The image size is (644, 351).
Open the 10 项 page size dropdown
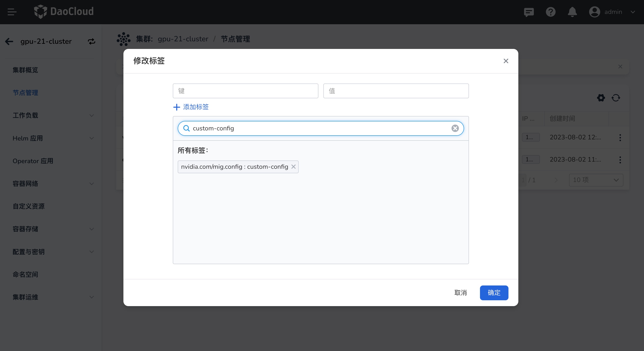click(x=596, y=180)
